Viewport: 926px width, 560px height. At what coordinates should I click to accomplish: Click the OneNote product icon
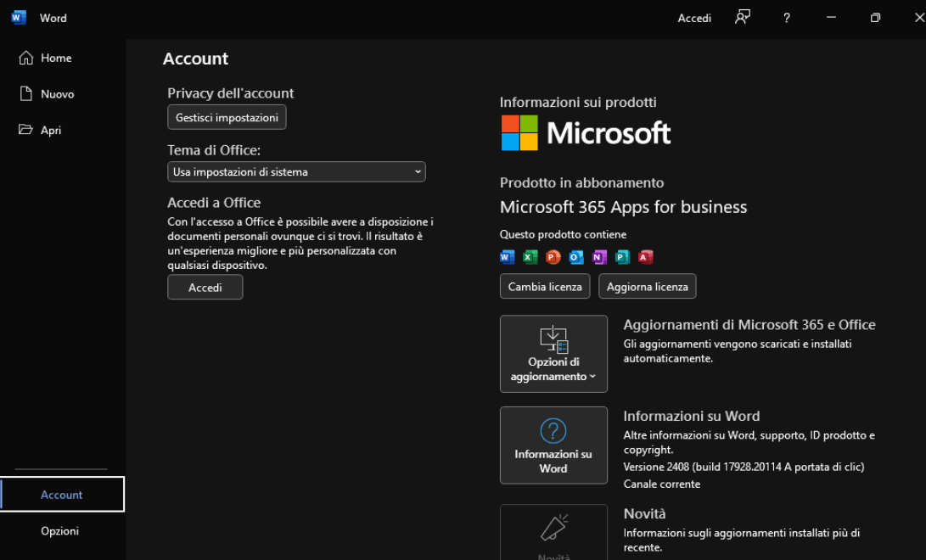coord(599,257)
